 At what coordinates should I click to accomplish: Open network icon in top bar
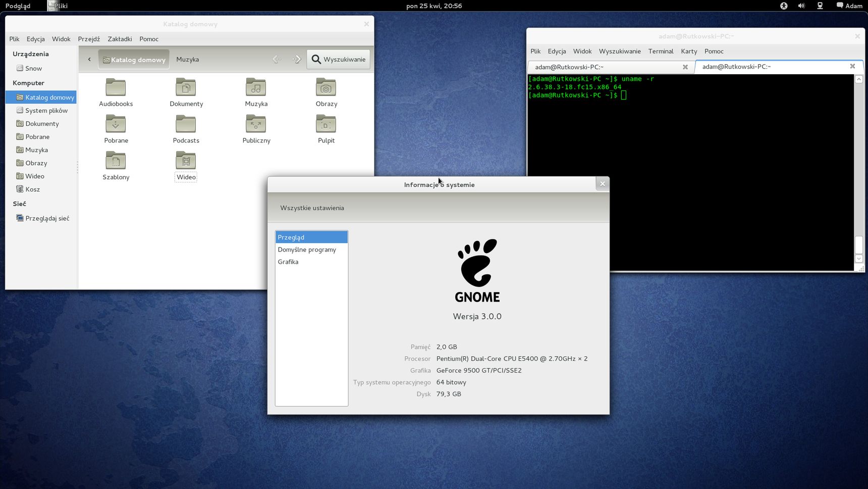(820, 6)
